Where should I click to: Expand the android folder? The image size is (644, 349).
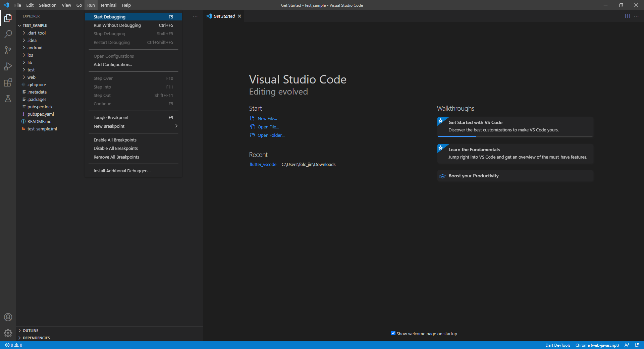(x=24, y=48)
